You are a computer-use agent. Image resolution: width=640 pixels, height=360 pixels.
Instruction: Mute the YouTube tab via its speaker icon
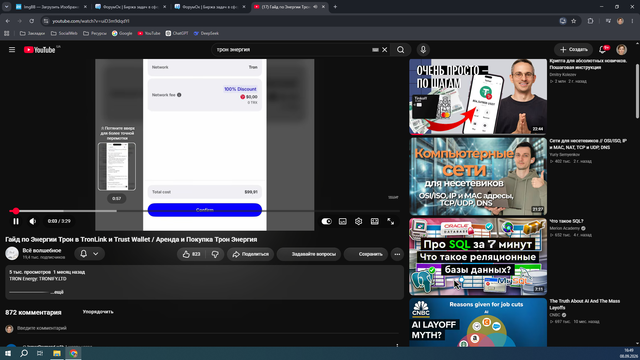316,7
